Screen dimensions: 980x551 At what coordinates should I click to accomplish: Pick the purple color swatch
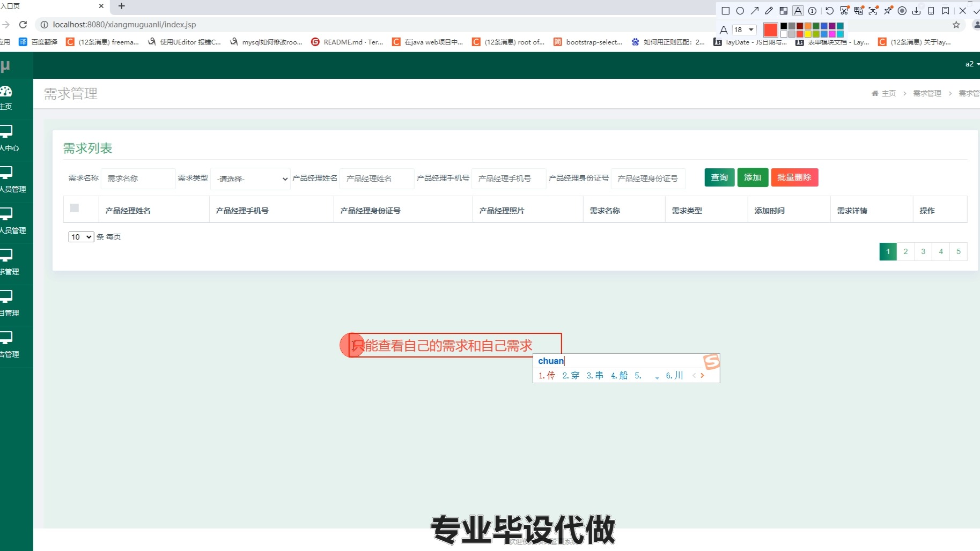(832, 26)
